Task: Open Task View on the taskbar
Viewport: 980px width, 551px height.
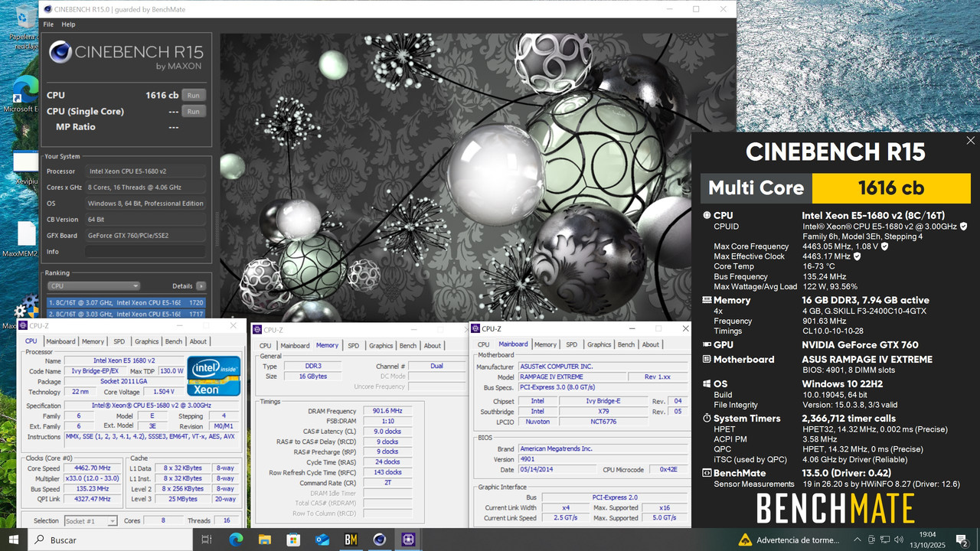Action: tap(206, 540)
